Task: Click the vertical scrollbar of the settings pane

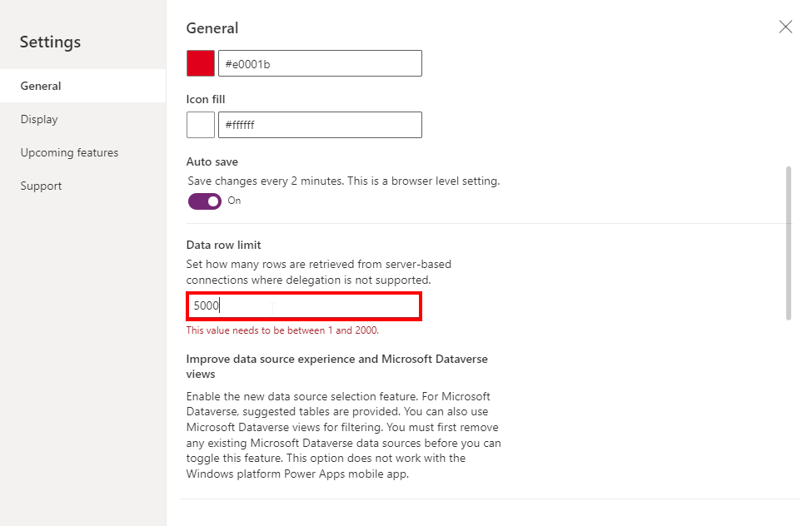Action: click(789, 241)
